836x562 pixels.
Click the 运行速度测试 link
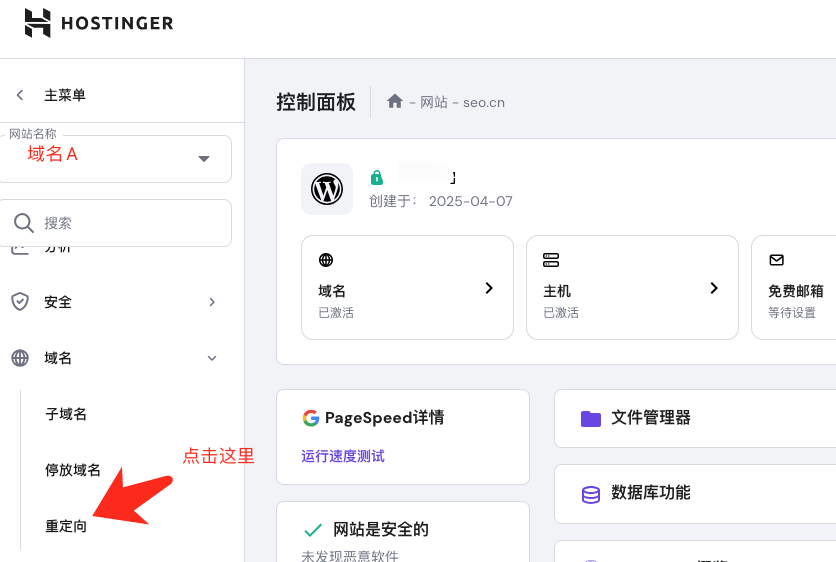pyautogui.click(x=343, y=456)
